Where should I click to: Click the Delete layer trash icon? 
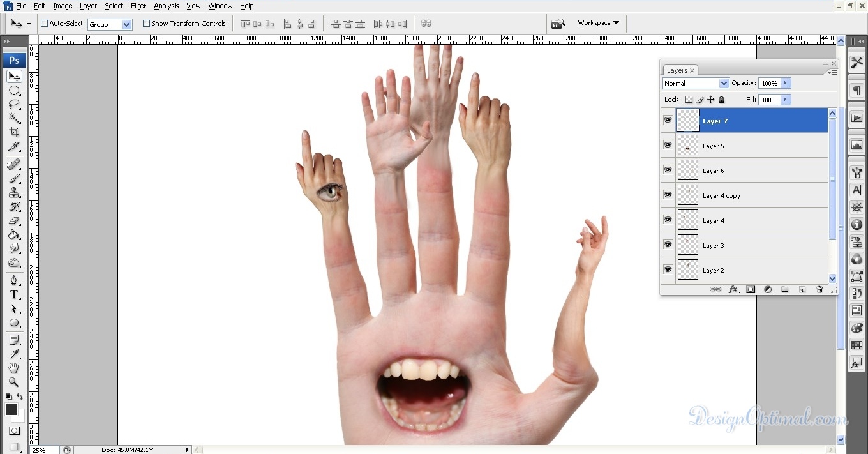[819, 289]
